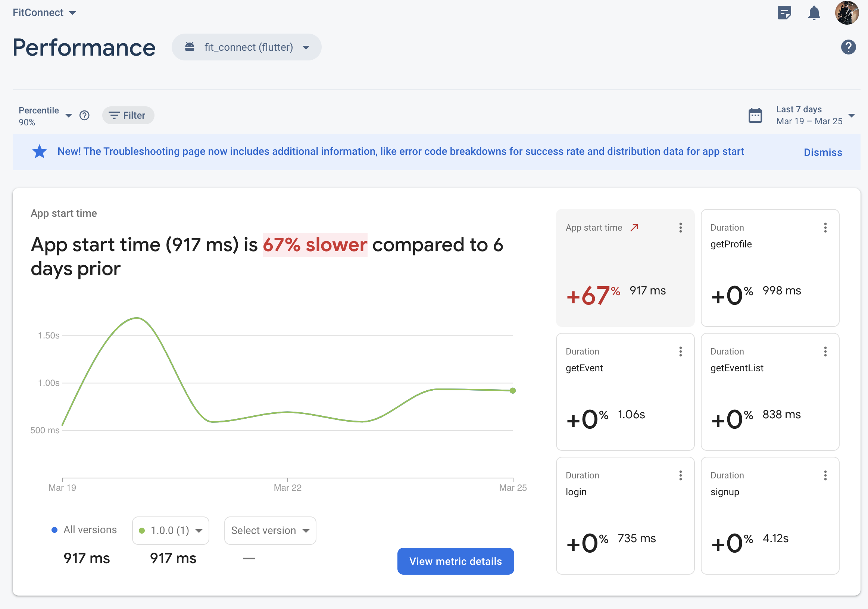
Task: Click the Filter toggle button
Action: click(x=127, y=115)
